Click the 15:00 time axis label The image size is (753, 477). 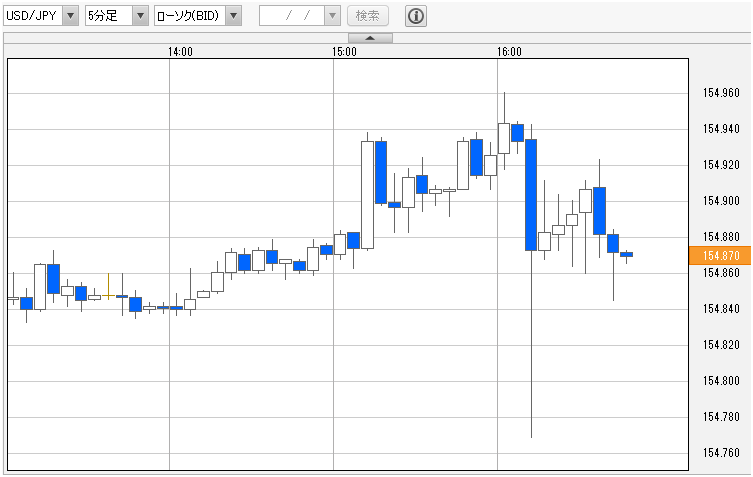[x=344, y=51]
